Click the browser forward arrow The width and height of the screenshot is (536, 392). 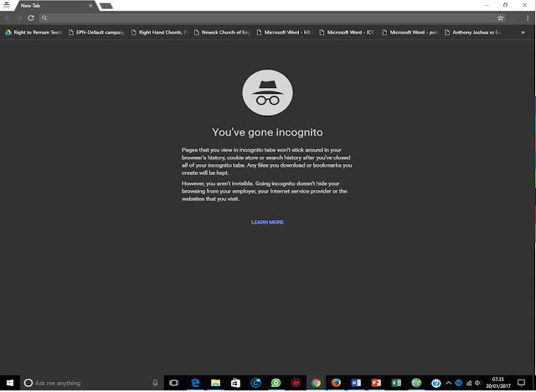(19, 18)
